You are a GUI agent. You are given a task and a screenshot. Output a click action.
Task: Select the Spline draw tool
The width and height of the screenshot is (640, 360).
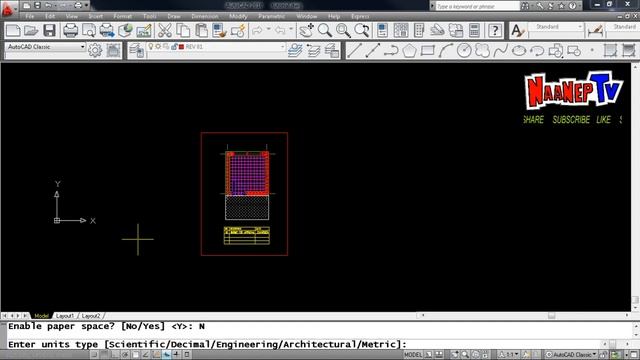point(501,51)
